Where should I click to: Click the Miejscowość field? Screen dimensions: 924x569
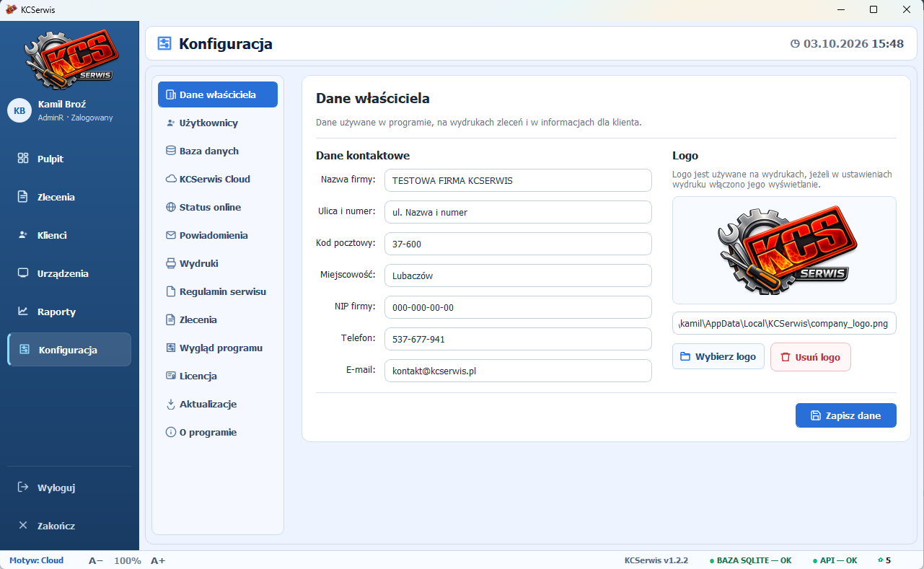(518, 275)
